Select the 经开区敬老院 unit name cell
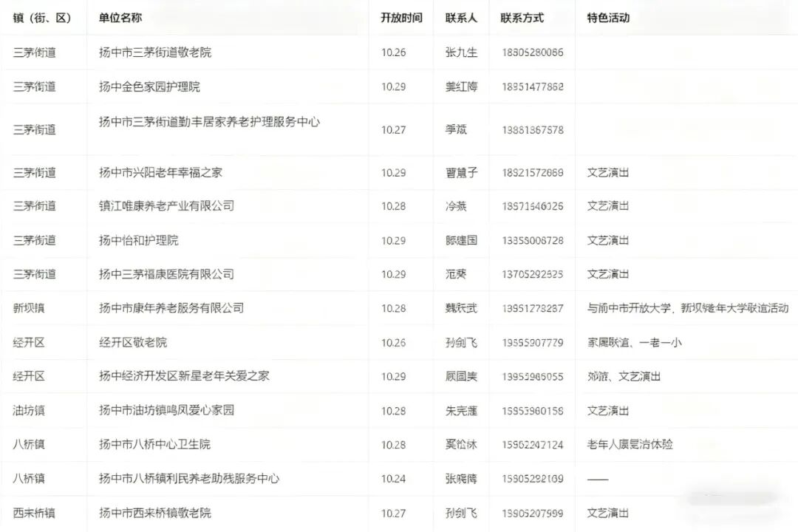The width and height of the screenshot is (798, 532). (x=133, y=342)
